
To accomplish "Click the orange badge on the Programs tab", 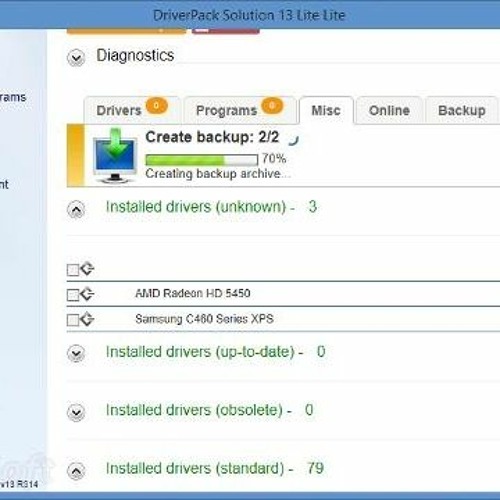I will 272,106.
